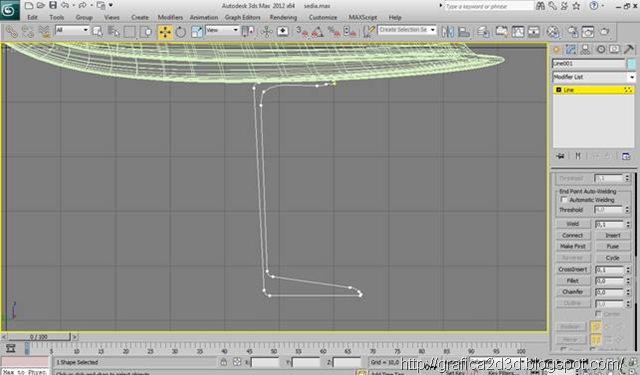The height and width of the screenshot is (375, 640).
Task: Open the Modify panel tab
Action: [571, 50]
